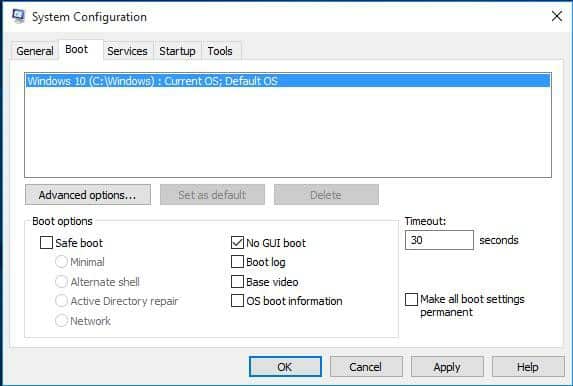Close the System Configuration window
The image size is (573, 386).
[x=557, y=16]
